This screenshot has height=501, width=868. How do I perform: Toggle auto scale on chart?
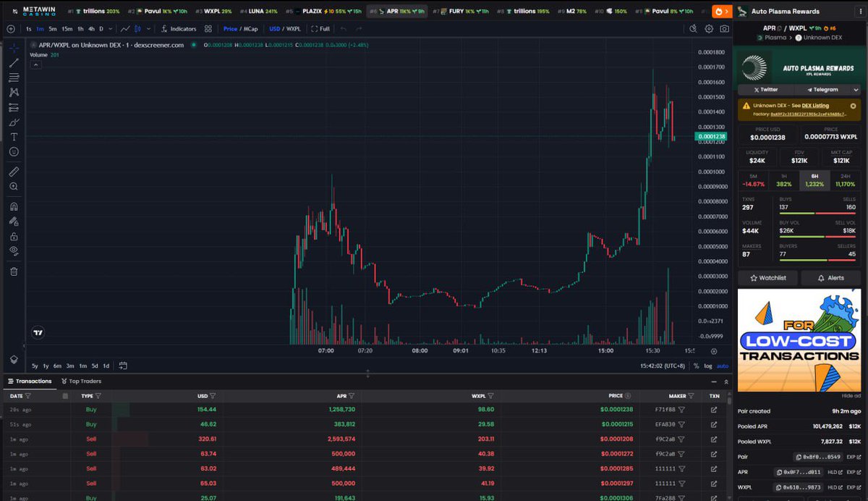(x=723, y=366)
